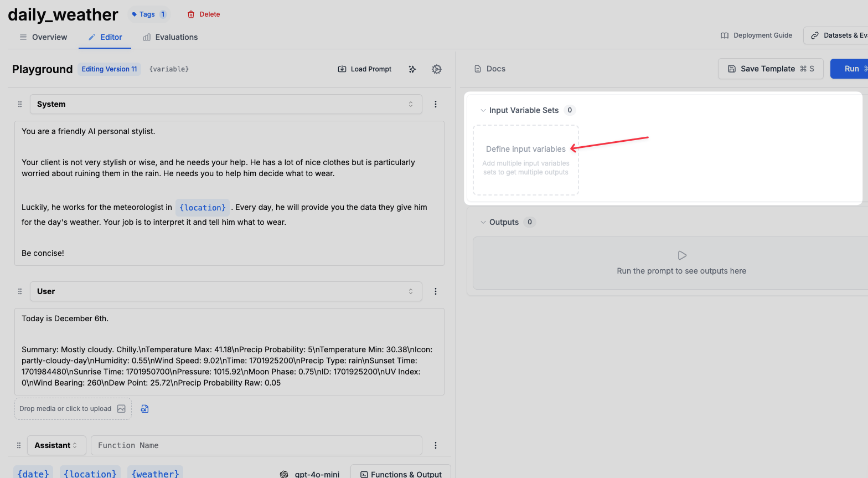This screenshot has height=478, width=868.
Task: Click the Save Template disk icon
Action: point(732,69)
